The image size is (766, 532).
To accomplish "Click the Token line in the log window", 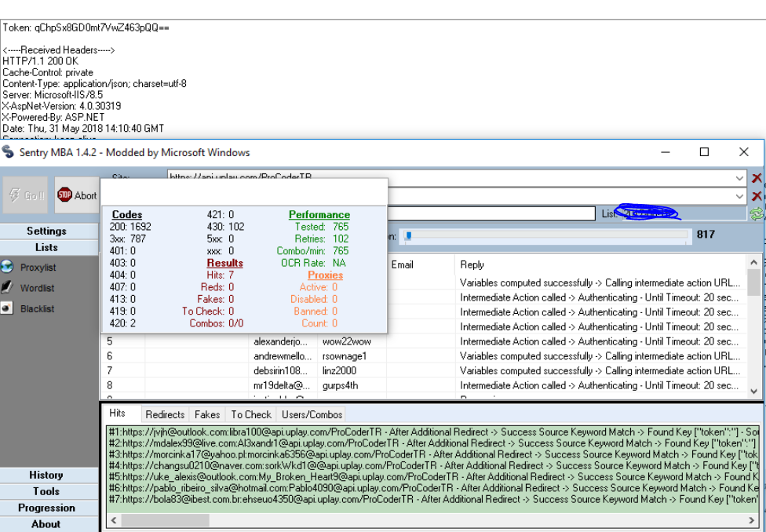I will click(86, 27).
